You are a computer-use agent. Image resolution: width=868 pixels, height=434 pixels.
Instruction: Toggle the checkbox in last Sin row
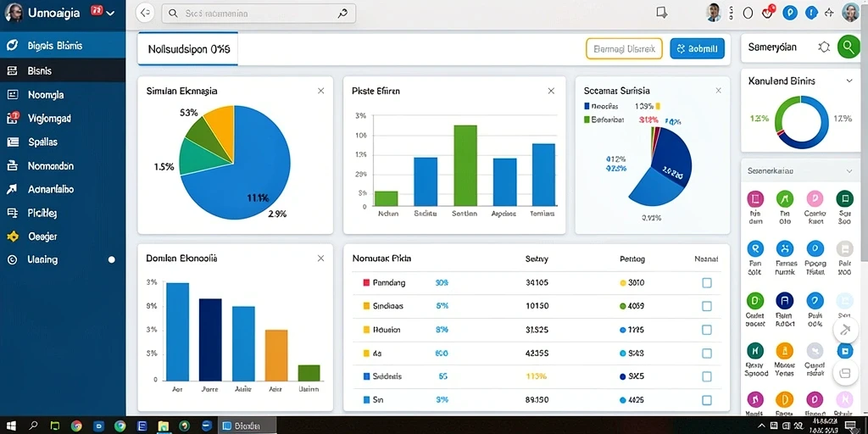pyautogui.click(x=707, y=400)
